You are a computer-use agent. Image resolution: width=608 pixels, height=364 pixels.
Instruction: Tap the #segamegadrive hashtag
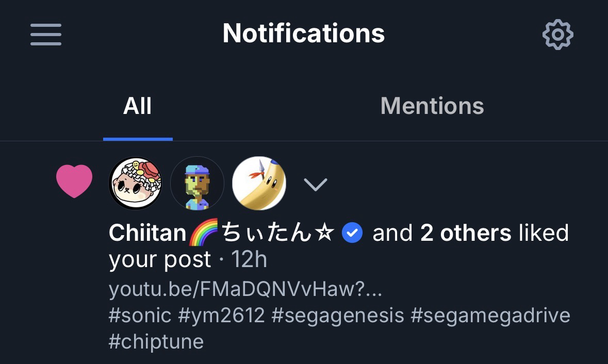pos(490,315)
